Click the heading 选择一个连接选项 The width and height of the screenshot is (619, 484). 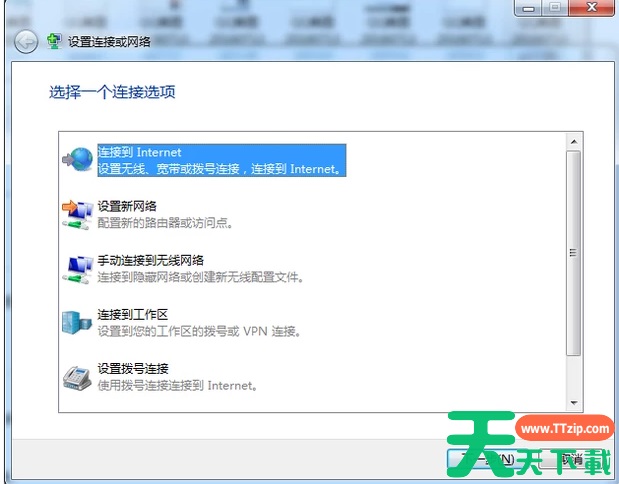(112, 92)
